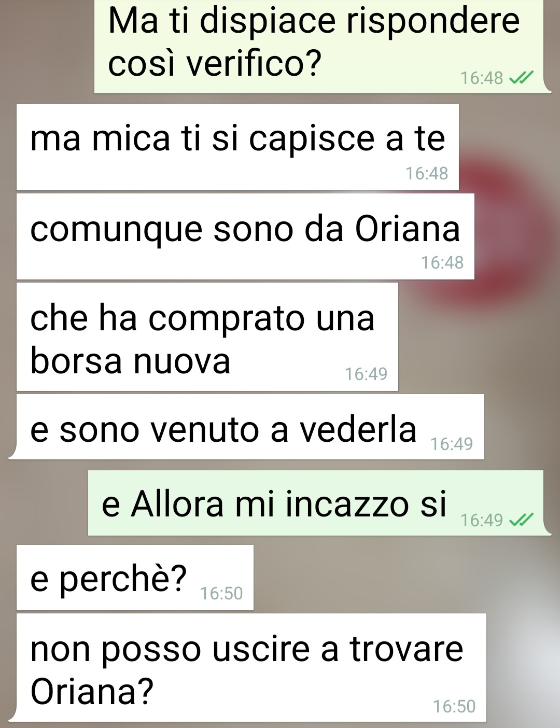Tap the 'che ha comprato una borsa nuova' bubble
560x728 pixels.
tap(207, 337)
